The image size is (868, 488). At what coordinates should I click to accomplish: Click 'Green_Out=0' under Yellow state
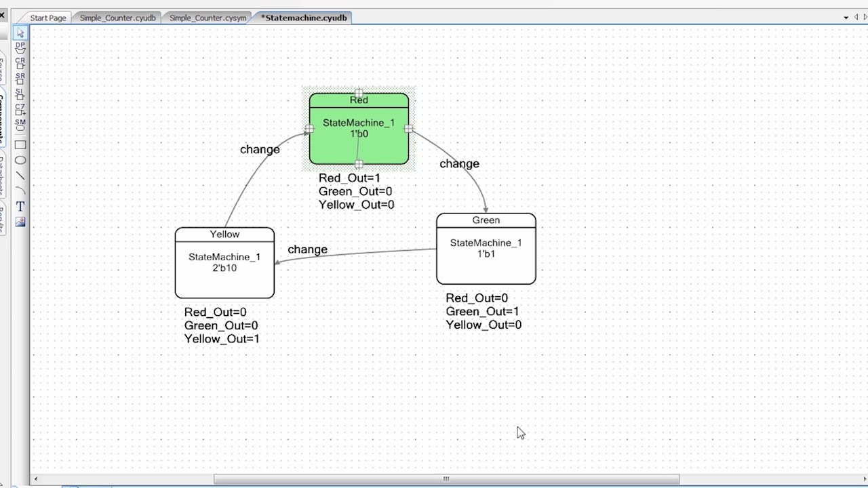click(221, 326)
